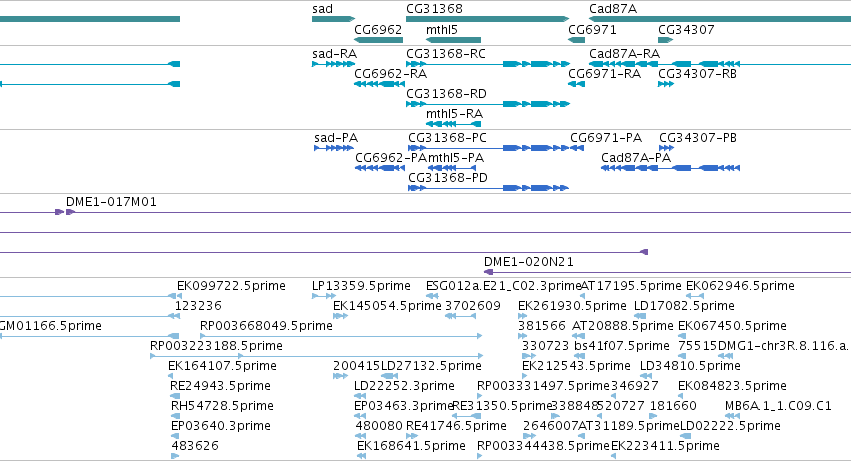Select the CG6971-RA transcript
This screenshot has height=461, width=851.
(x=576, y=84)
